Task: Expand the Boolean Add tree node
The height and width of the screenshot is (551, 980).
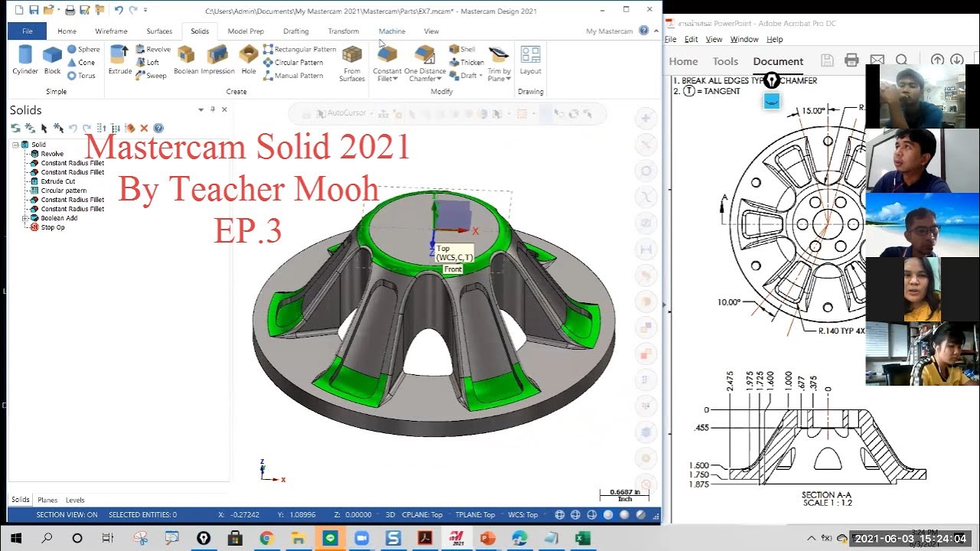Action: [25, 218]
